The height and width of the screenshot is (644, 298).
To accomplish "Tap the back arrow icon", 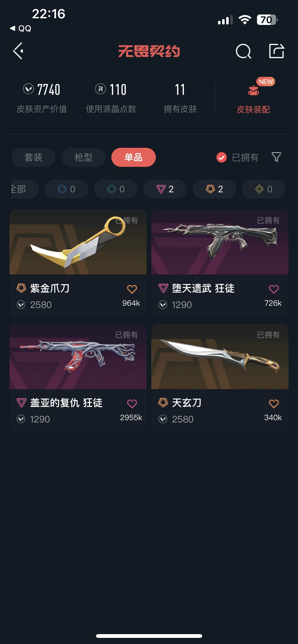I will click(18, 51).
